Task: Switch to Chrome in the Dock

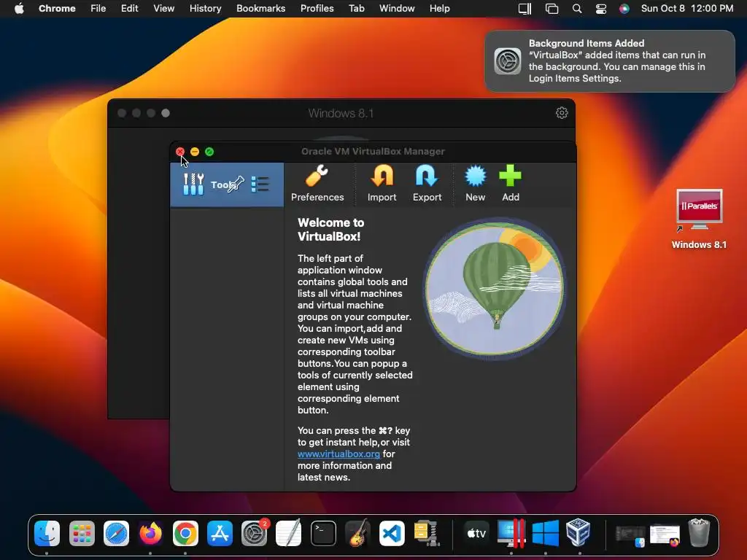Action: click(185, 533)
